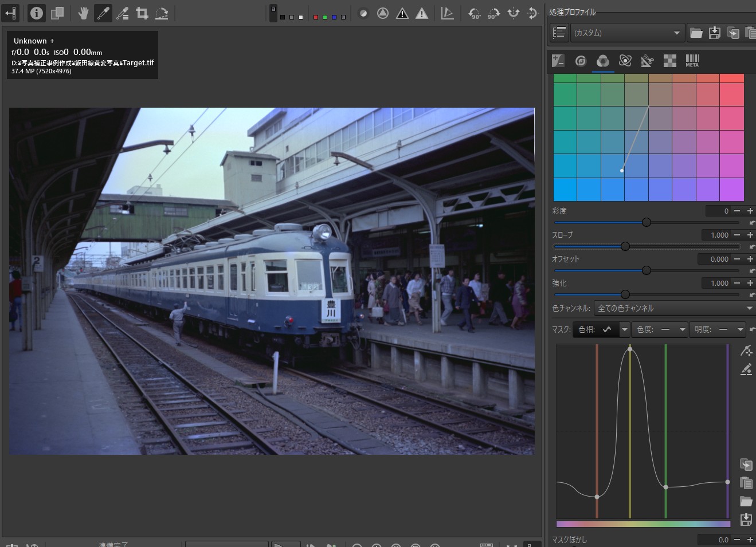Click the 彩度 saturation slider handle

pyautogui.click(x=647, y=222)
